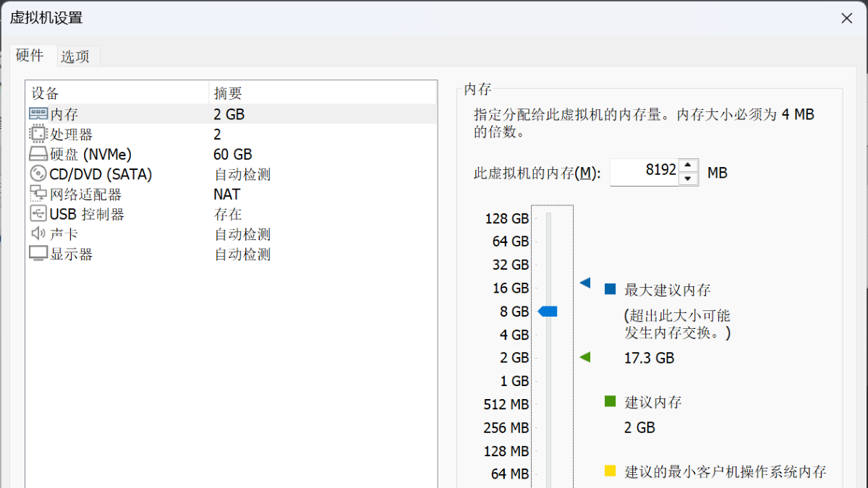Click the green 建议内存 triangle marker
This screenshot has width=868, height=488.
[585, 357]
